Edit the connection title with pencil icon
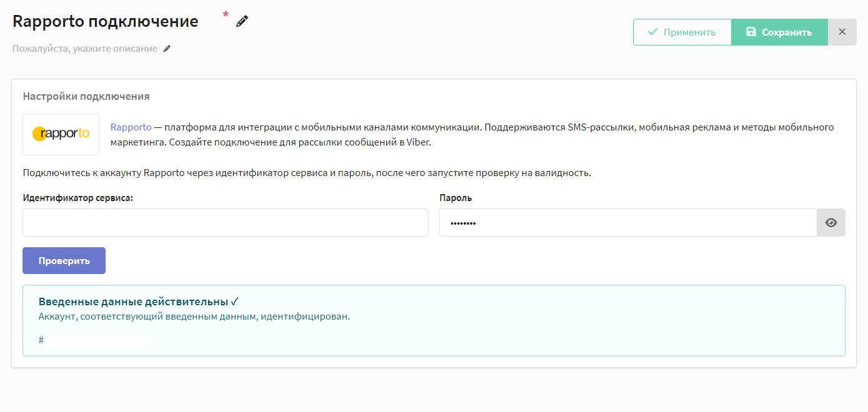The width and height of the screenshot is (868, 412). (x=242, y=22)
